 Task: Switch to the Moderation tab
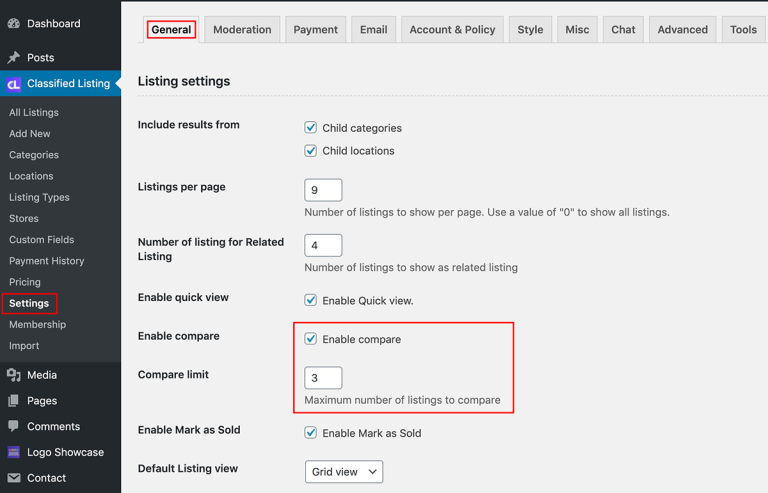[x=242, y=29]
